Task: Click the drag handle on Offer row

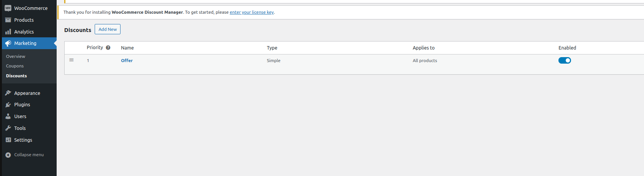Action: tap(71, 60)
